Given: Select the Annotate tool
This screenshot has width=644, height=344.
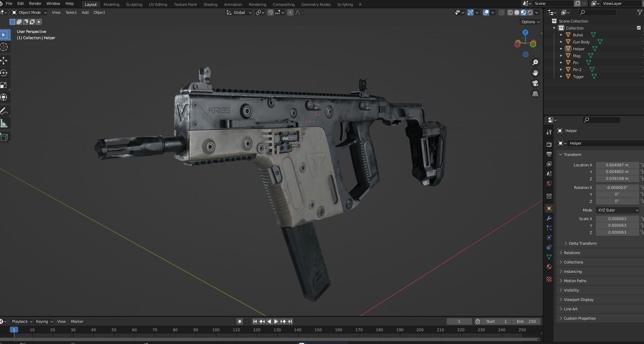Looking at the screenshot, I should pyautogui.click(x=4, y=111).
